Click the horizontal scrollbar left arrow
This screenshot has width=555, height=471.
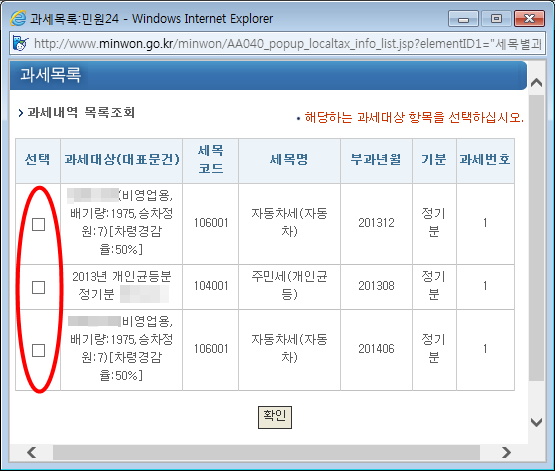(x=32, y=452)
